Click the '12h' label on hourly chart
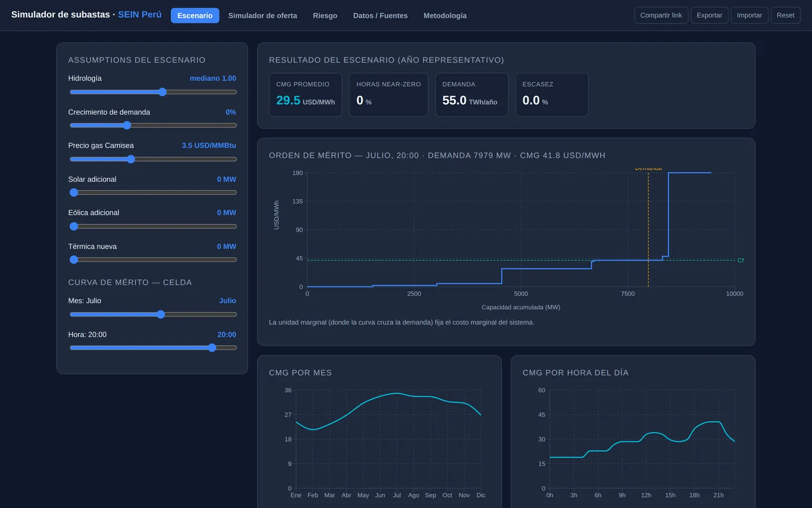 click(646, 495)
